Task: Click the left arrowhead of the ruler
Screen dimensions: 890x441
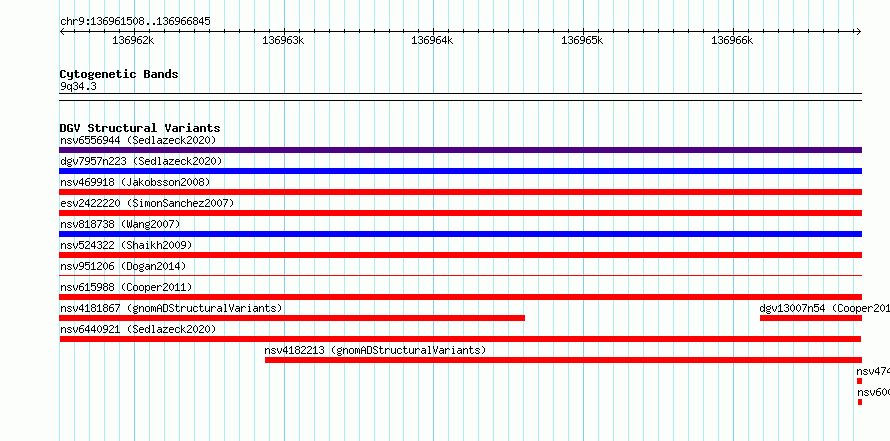Action: point(63,31)
